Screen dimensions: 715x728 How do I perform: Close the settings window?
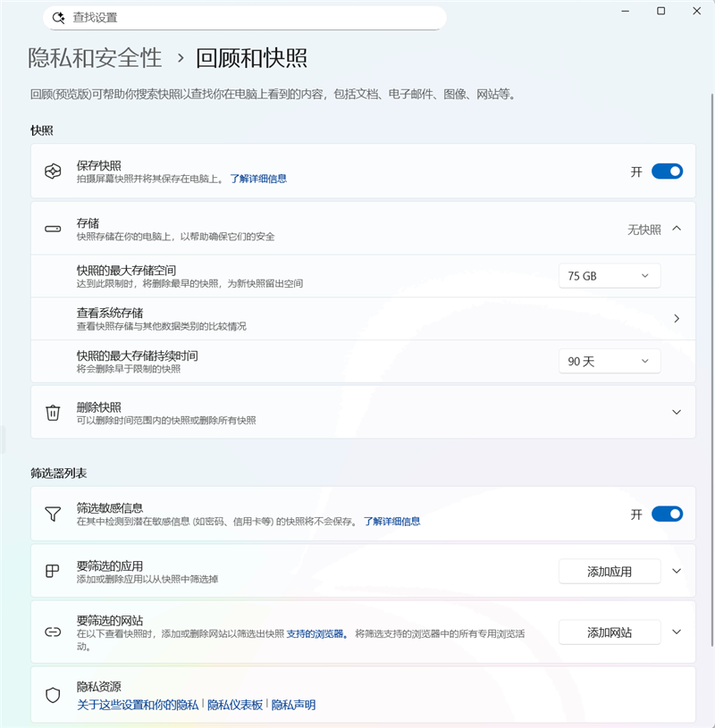(x=696, y=11)
